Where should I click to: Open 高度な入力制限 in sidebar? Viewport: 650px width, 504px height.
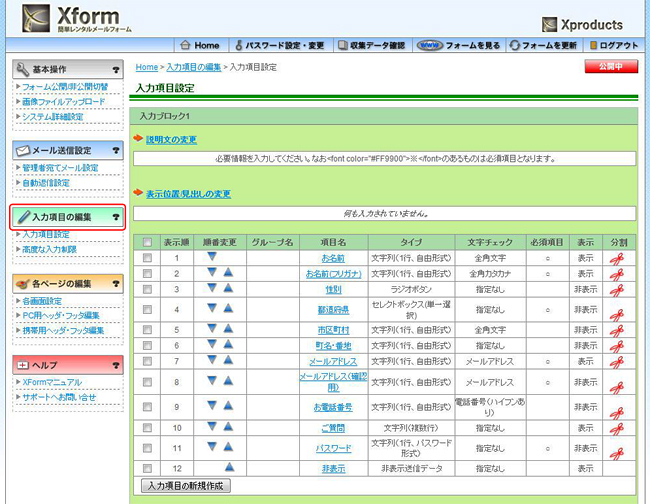point(49,250)
